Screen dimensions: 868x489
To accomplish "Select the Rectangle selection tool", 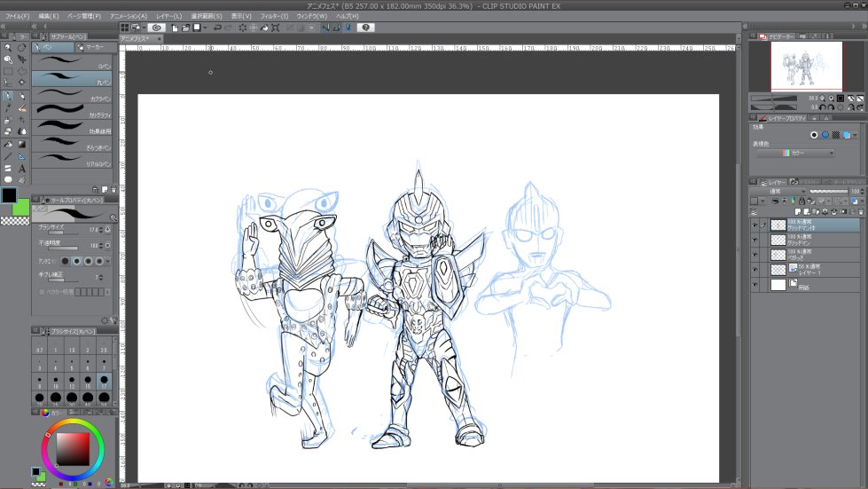I will tap(8, 71).
